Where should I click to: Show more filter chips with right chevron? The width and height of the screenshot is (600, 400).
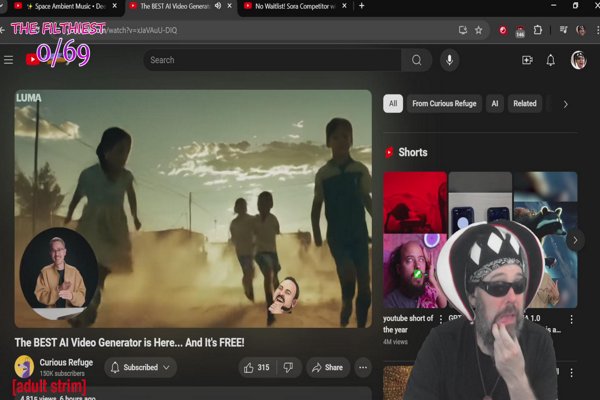pyautogui.click(x=565, y=104)
